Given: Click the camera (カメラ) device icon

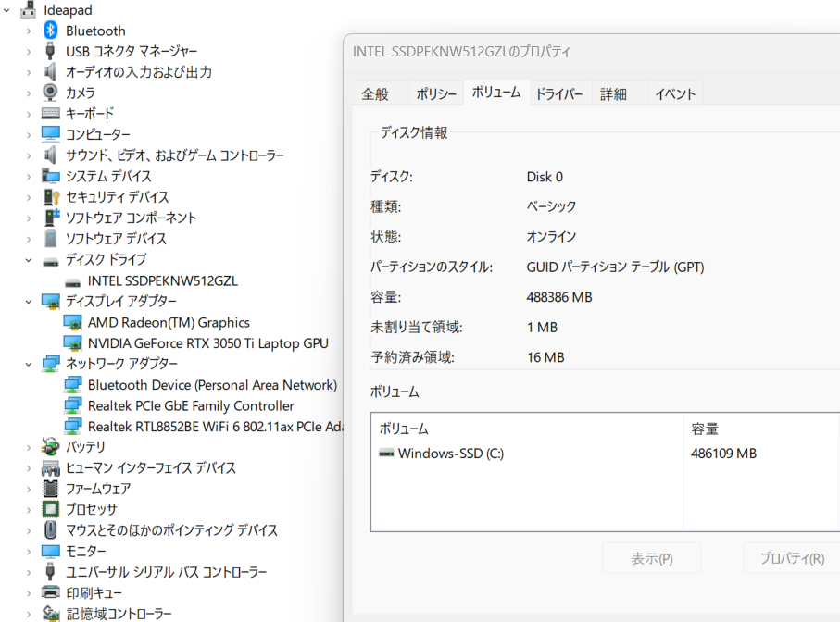Looking at the screenshot, I should click(x=51, y=93).
